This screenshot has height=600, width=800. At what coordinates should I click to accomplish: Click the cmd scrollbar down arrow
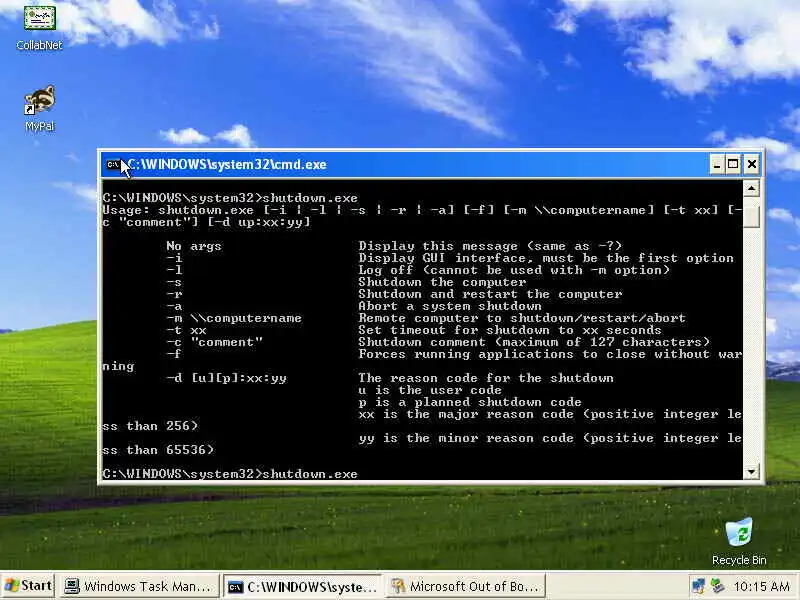[x=751, y=471]
